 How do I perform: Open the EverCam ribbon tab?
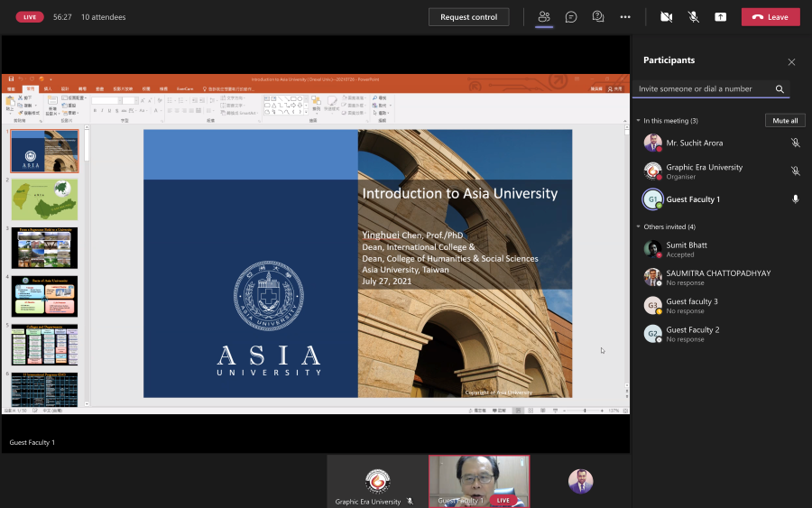pos(185,89)
